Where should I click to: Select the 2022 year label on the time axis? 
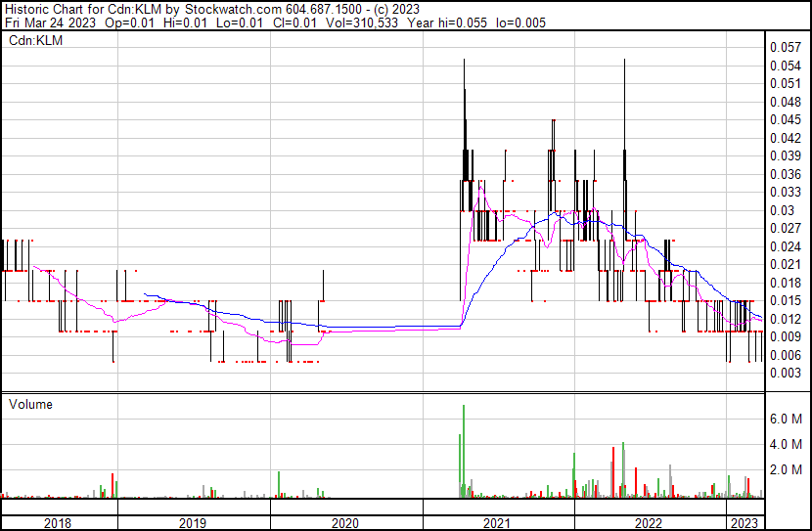[649, 522]
